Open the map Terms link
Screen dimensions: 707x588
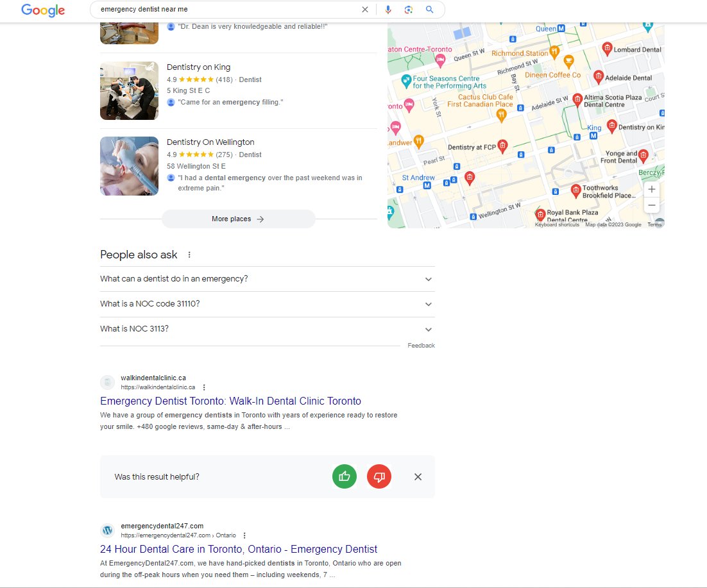tap(654, 224)
